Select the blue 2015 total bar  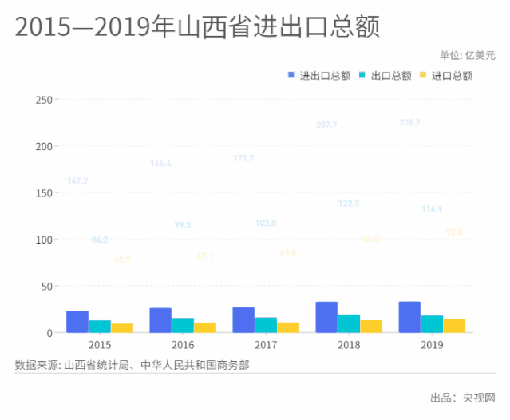pos(77,322)
